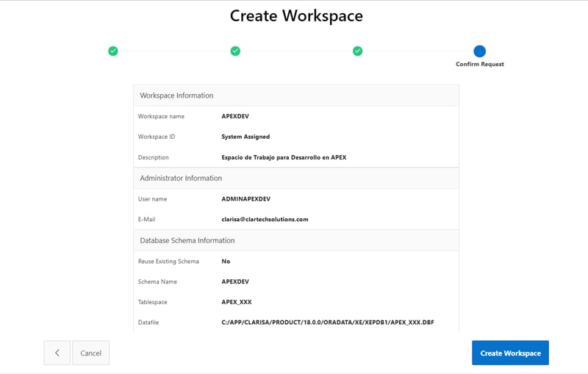The width and height of the screenshot is (588, 374).
Task: Click the first completed wizard step checkmark
Action: click(113, 51)
